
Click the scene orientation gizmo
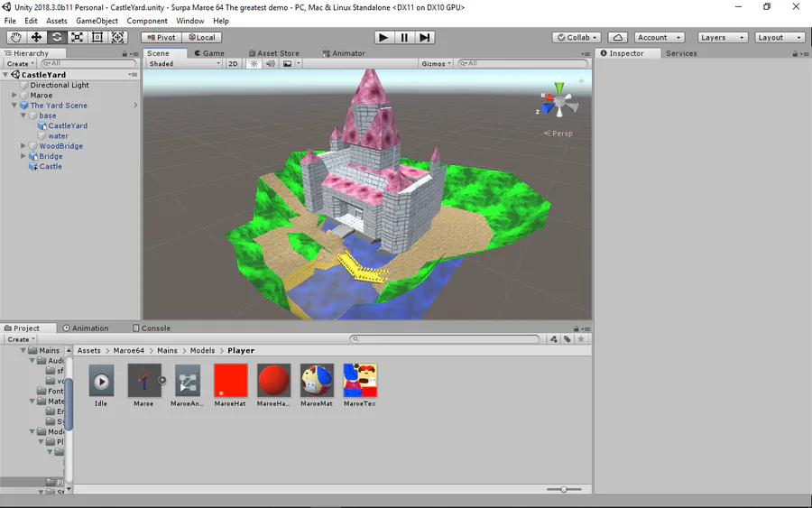point(559,101)
